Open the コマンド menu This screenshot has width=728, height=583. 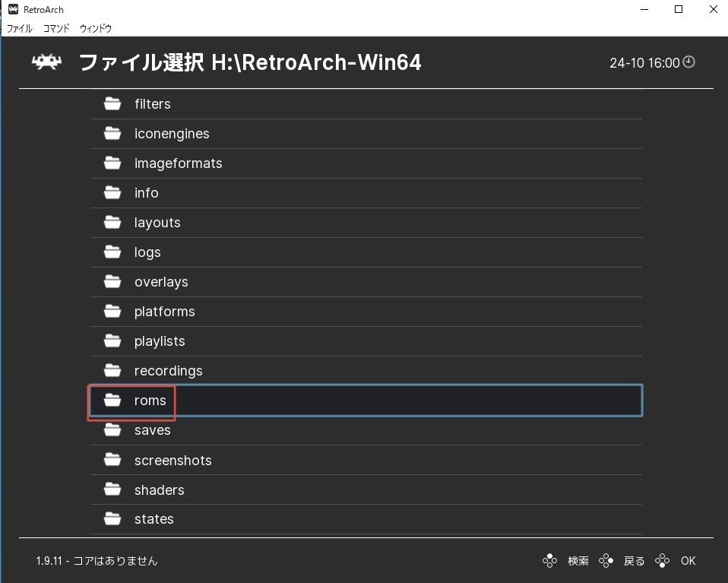point(56,28)
